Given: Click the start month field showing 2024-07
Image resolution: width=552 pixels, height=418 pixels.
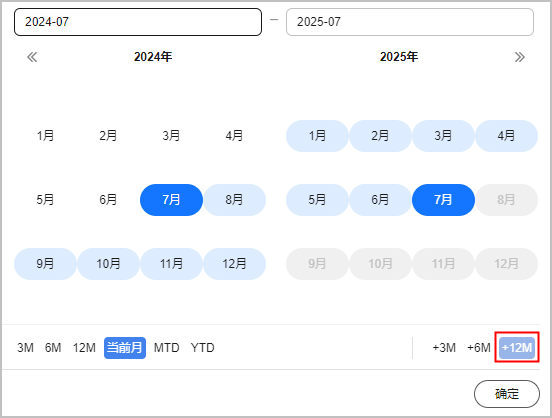Looking at the screenshot, I should pos(138,22).
